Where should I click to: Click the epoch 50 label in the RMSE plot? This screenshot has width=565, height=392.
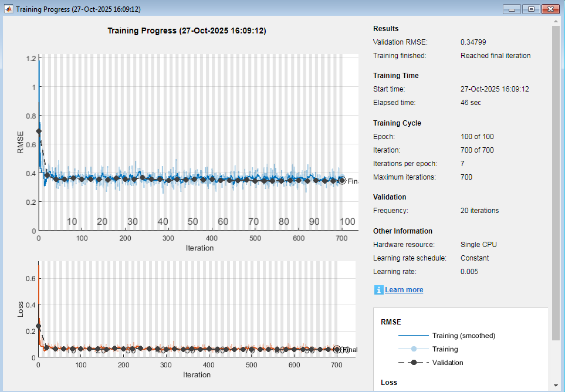coord(192,222)
